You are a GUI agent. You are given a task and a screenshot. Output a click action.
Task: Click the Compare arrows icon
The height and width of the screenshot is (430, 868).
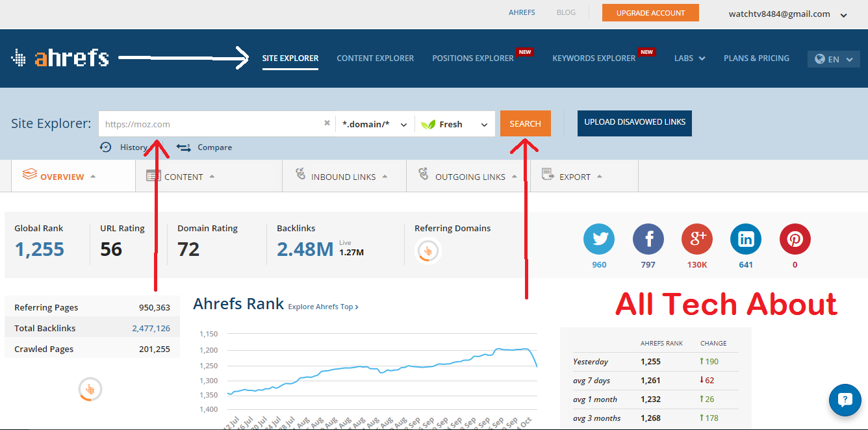coord(183,147)
